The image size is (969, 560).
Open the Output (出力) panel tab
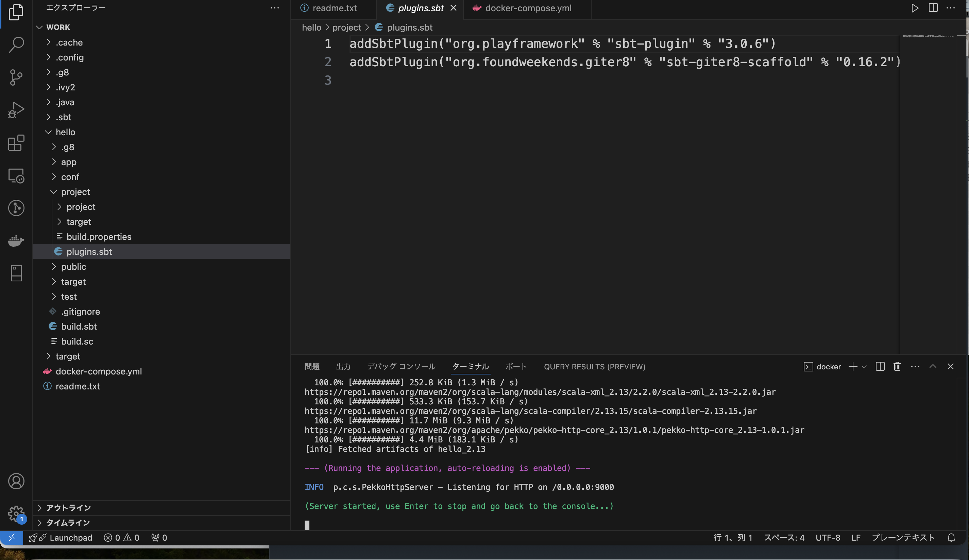pyautogui.click(x=343, y=367)
